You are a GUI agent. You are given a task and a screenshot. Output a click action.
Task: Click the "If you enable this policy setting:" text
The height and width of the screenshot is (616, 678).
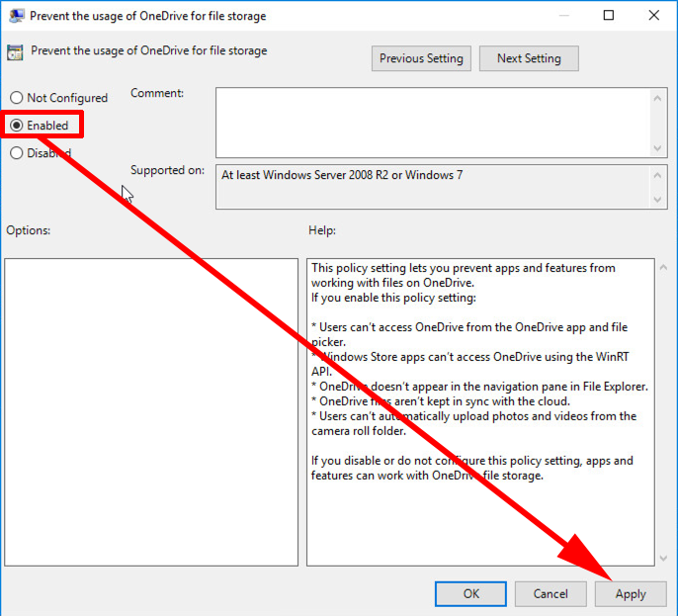pos(393,298)
